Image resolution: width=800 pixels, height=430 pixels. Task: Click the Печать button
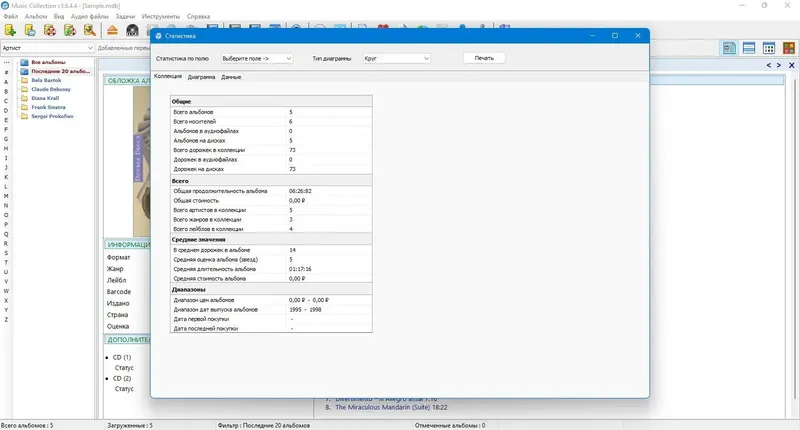pyautogui.click(x=484, y=58)
